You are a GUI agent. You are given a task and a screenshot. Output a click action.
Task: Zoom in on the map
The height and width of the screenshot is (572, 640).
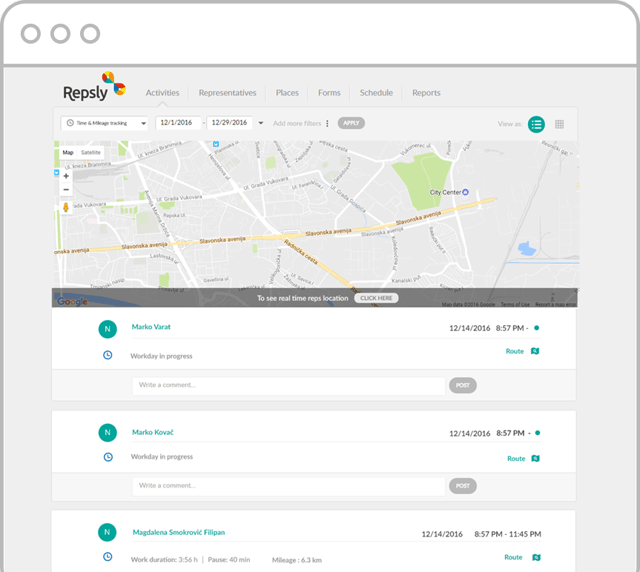pos(66,176)
